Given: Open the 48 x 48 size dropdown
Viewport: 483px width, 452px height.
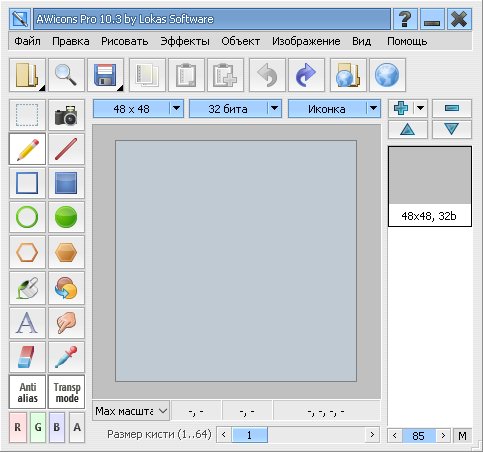Looking at the screenshot, I should [138, 109].
